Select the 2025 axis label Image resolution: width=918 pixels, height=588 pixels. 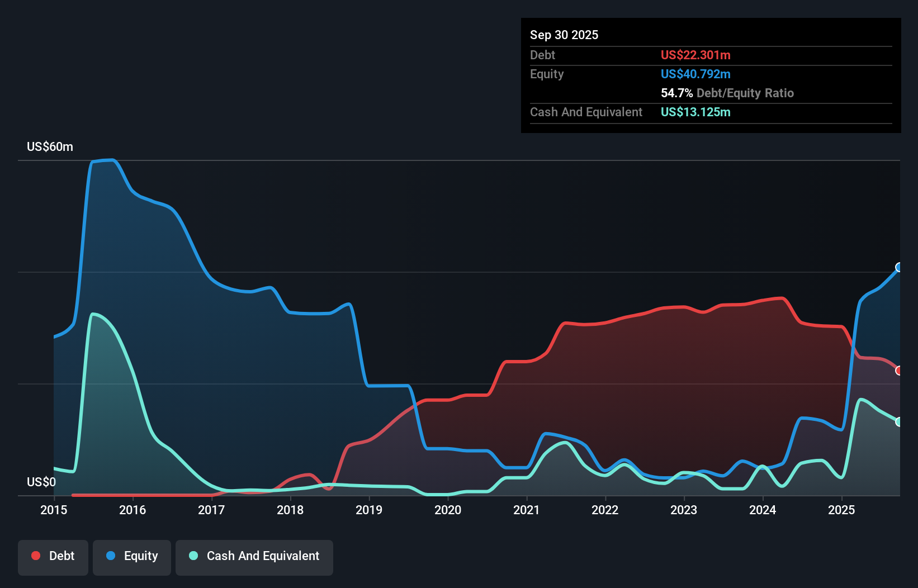click(x=842, y=510)
